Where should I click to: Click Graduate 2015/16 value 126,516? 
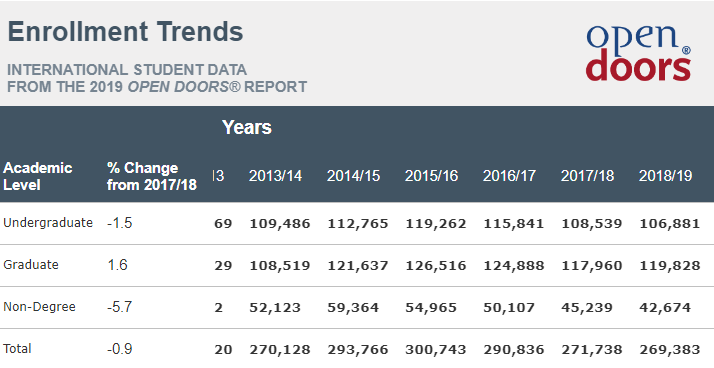436,266
